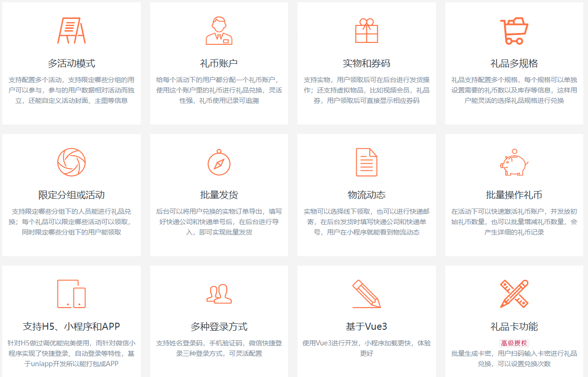Click the piggy bank icon above 批量操作礼币

point(514,162)
